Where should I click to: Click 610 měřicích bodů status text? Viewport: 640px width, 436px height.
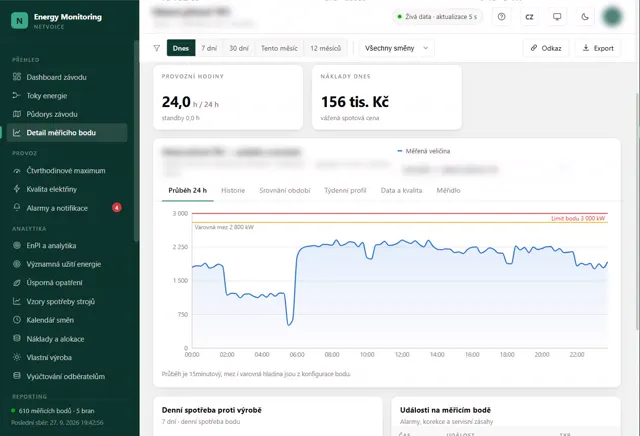tap(56, 411)
